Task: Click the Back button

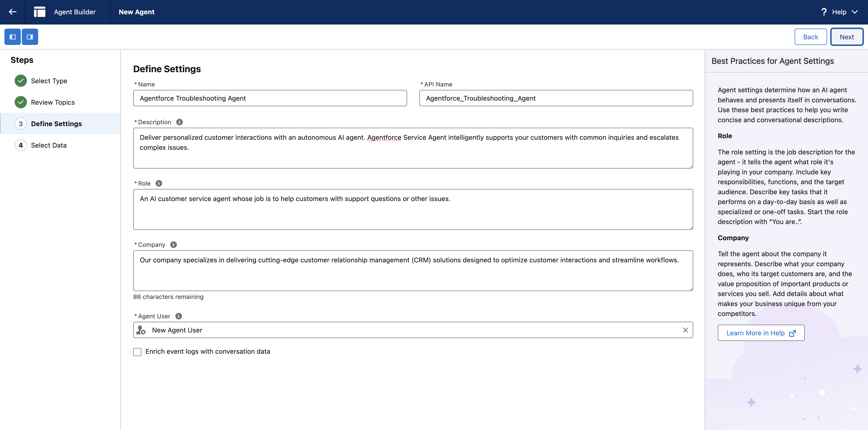Action: (x=810, y=37)
